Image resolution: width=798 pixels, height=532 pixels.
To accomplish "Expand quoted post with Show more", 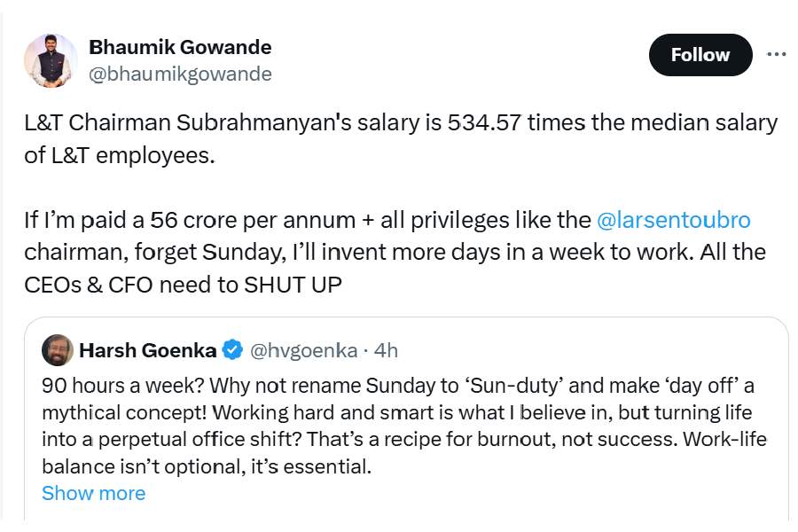I will point(93,493).
